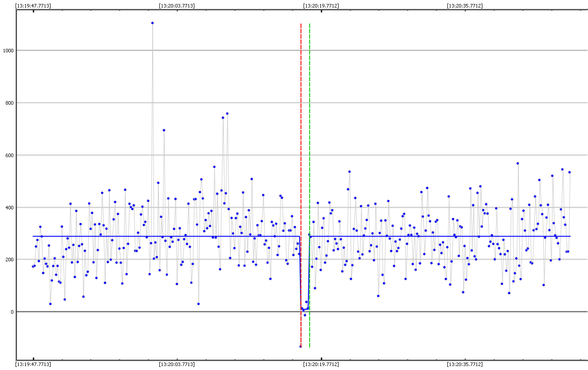Click the y-axis label 1000

(8, 51)
